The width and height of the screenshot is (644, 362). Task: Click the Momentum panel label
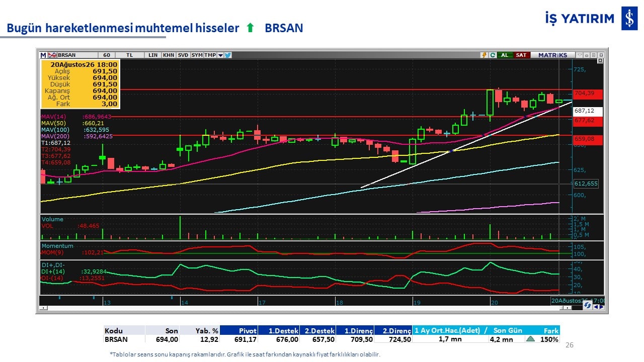[x=57, y=246]
